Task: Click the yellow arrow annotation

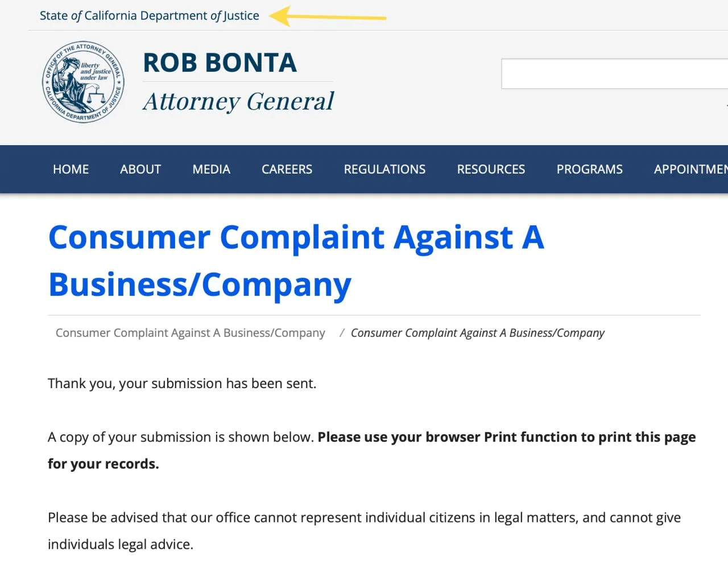Action: pos(328,17)
